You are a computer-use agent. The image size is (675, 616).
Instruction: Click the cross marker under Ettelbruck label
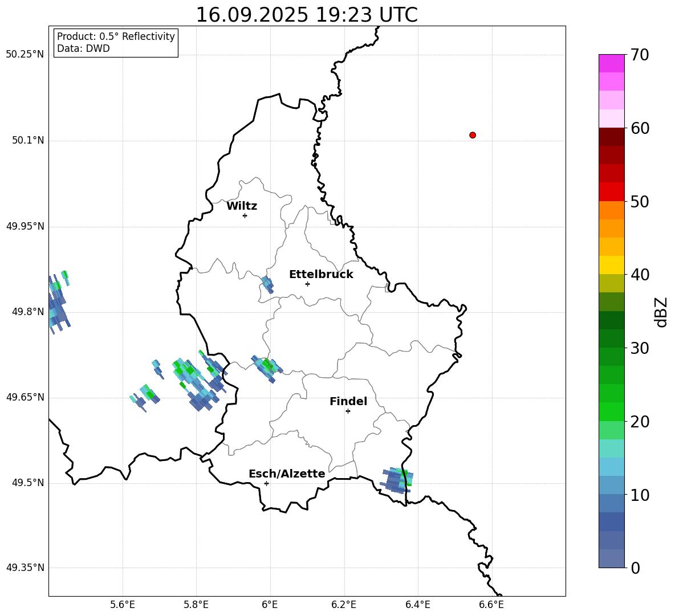(307, 284)
